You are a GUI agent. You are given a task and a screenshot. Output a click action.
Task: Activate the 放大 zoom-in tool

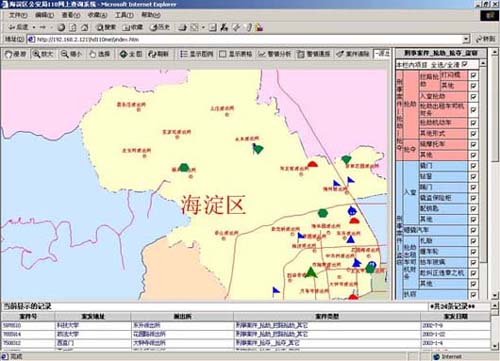point(43,54)
